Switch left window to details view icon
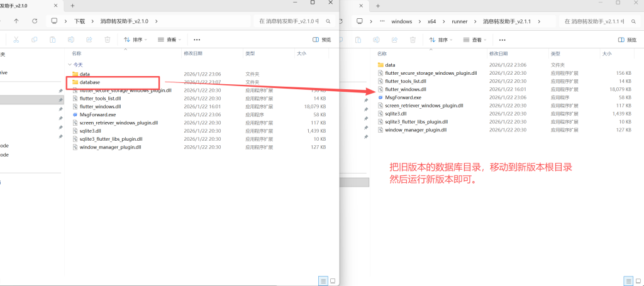 tap(323, 281)
